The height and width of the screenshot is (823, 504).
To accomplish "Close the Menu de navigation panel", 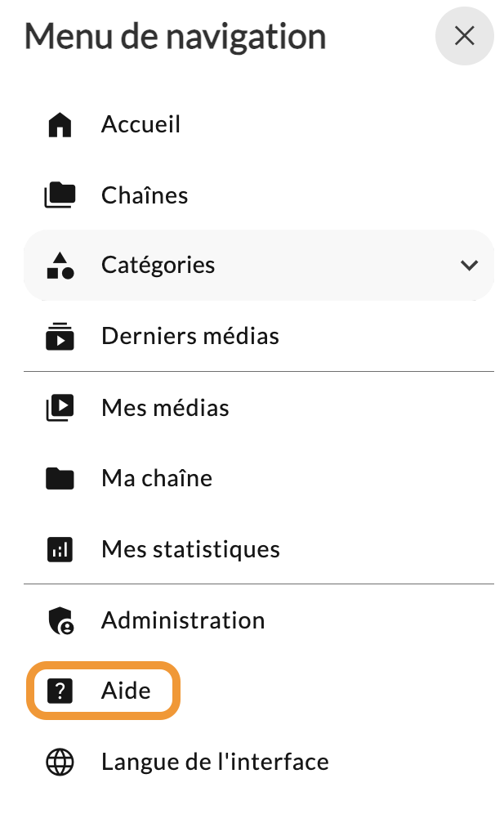I will pyautogui.click(x=465, y=36).
